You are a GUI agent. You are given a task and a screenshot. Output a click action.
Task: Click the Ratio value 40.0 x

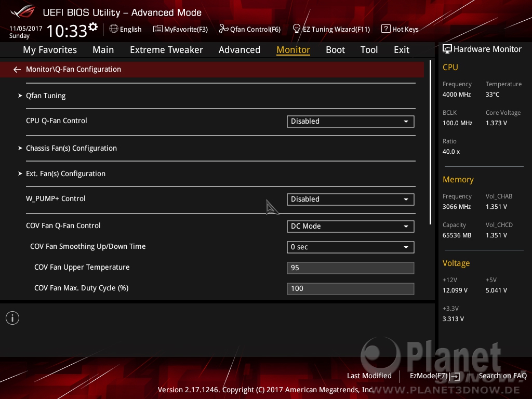click(x=451, y=152)
